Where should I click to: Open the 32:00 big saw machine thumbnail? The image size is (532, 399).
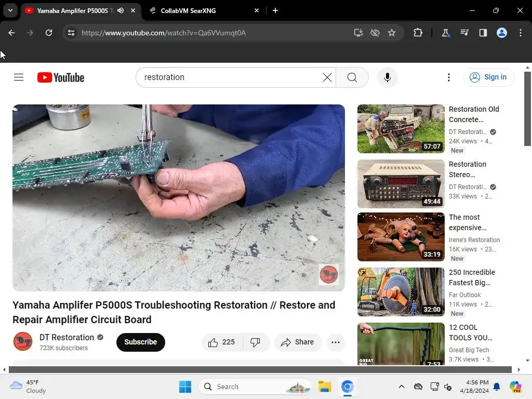pyautogui.click(x=401, y=292)
